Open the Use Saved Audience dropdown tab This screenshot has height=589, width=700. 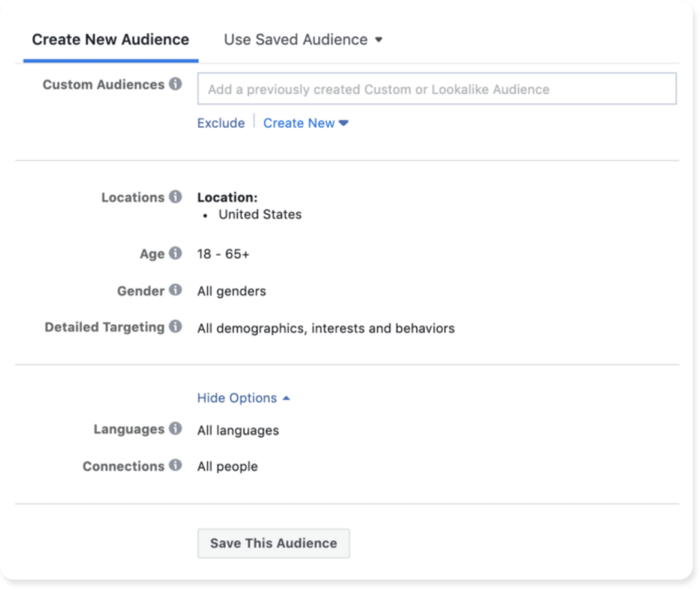pyautogui.click(x=303, y=40)
